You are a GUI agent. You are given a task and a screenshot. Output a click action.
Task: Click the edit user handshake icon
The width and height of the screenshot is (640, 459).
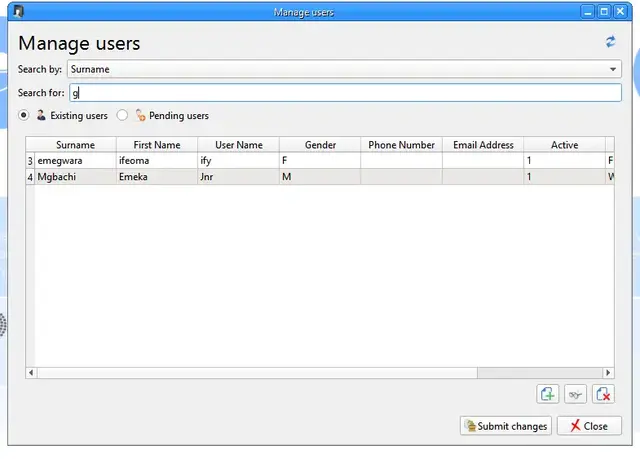point(575,394)
